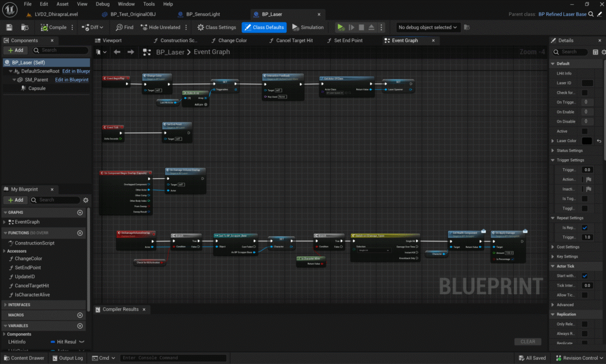
Task: Open the Laser Color swatch picker
Action: (x=586, y=141)
